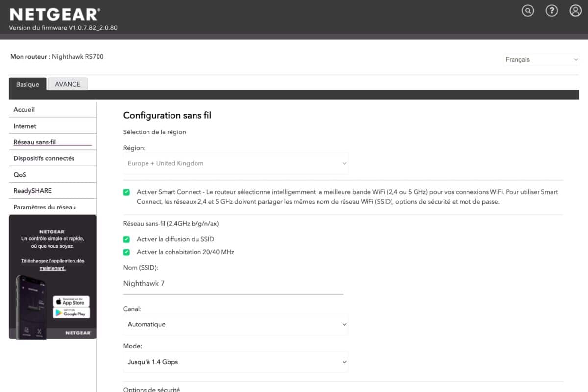Click the phone image in Netgear ad
This screenshot has height=392, width=588.
(x=31, y=307)
